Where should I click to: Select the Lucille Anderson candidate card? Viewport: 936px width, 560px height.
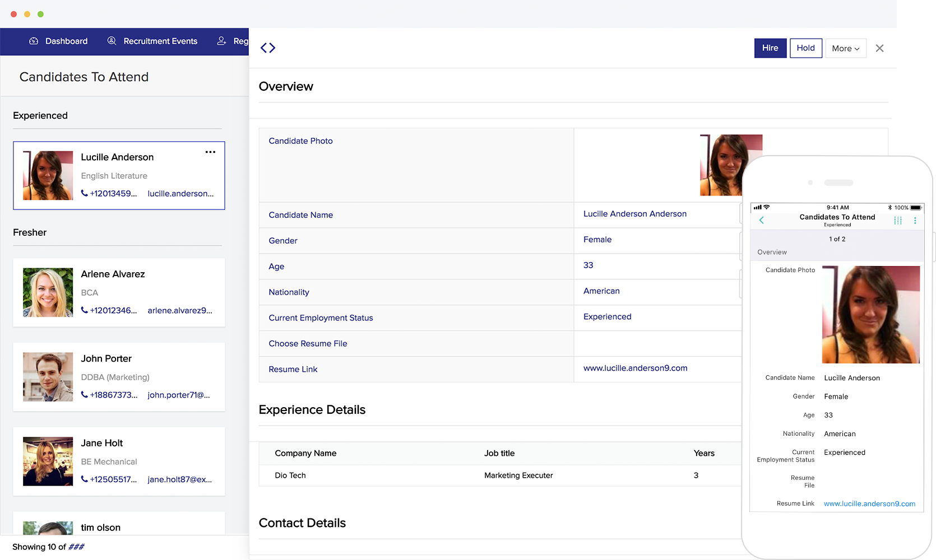119,175
